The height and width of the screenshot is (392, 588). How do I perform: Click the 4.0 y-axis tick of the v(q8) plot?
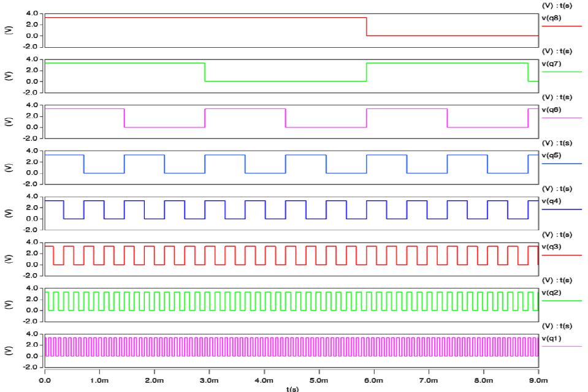click(31, 13)
